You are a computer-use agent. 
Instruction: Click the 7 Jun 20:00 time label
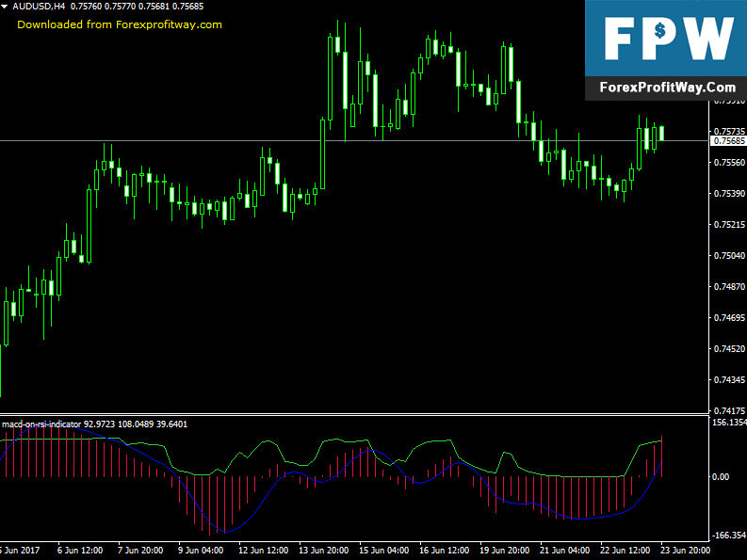pyautogui.click(x=140, y=551)
